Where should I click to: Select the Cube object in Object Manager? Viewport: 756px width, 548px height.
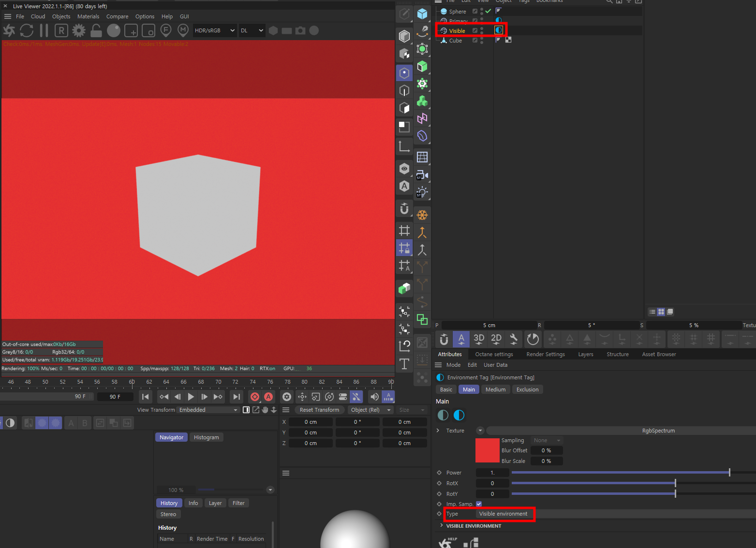pos(455,41)
